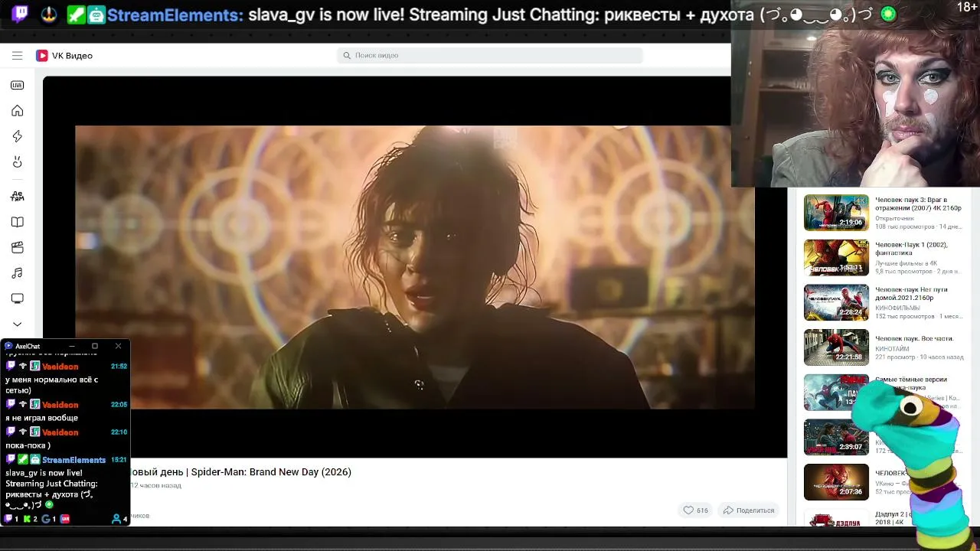Open the 2:07:36 duration video thumbnail
This screenshot has height=551, width=980.
[x=836, y=482]
